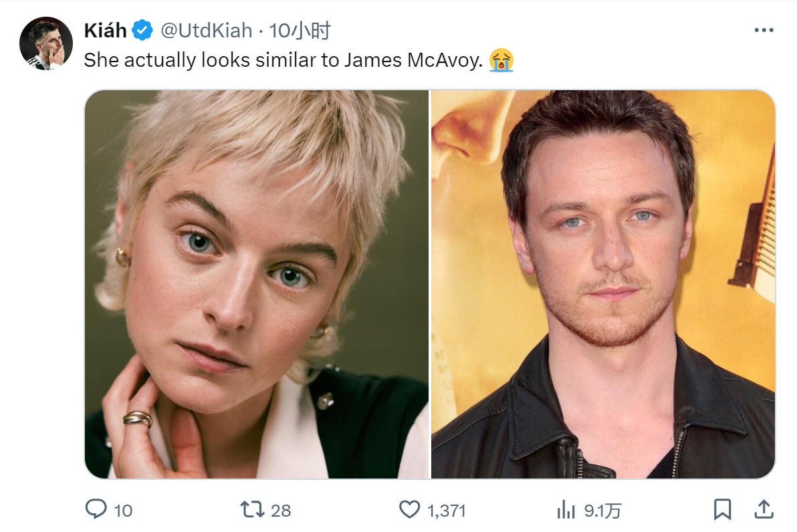Click the crying face emoji in the tweet
The width and height of the screenshot is (797, 532).
click(x=501, y=60)
